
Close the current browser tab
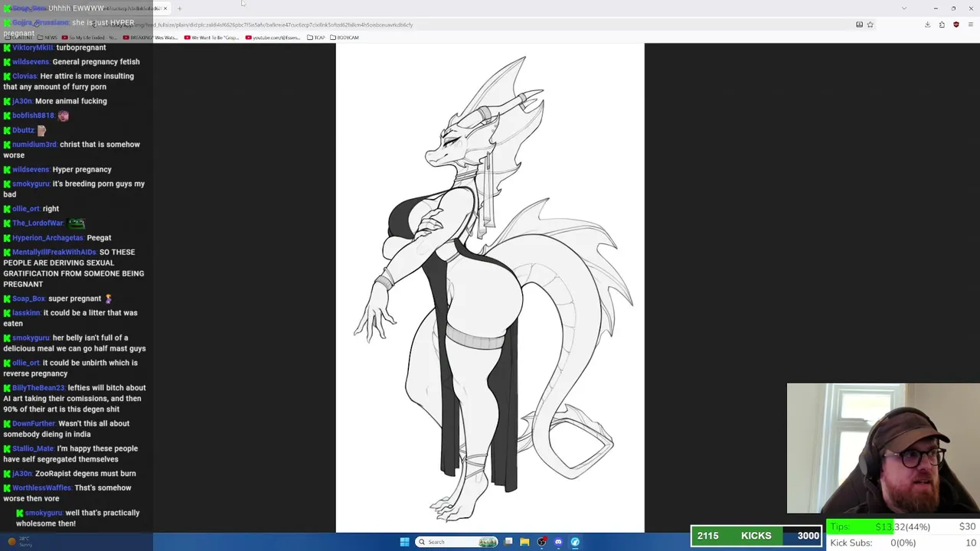coord(165,8)
